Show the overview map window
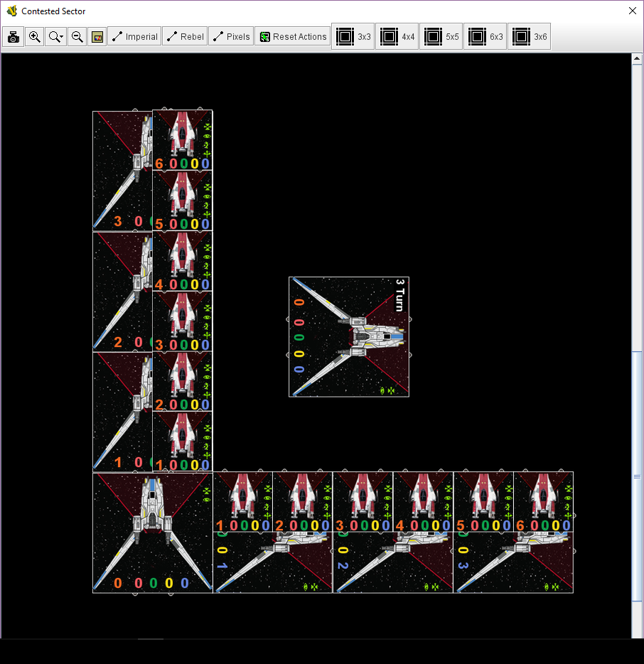This screenshot has width=644, height=664. (97, 36)
